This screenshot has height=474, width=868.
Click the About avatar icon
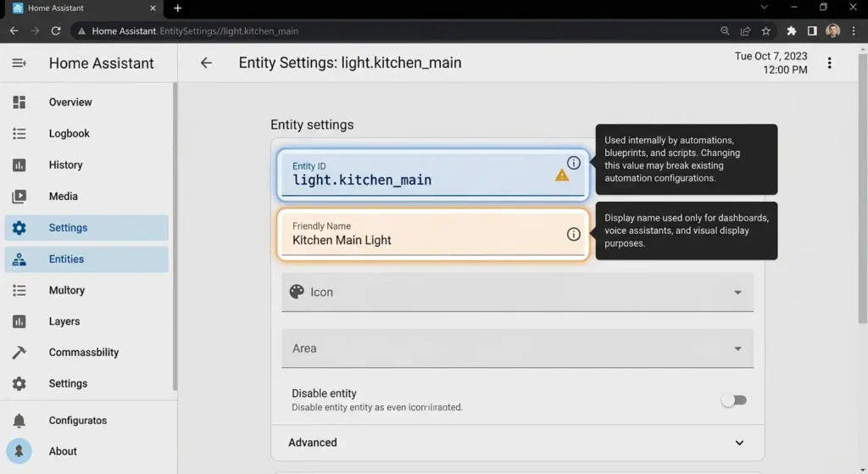click(19, 451)
